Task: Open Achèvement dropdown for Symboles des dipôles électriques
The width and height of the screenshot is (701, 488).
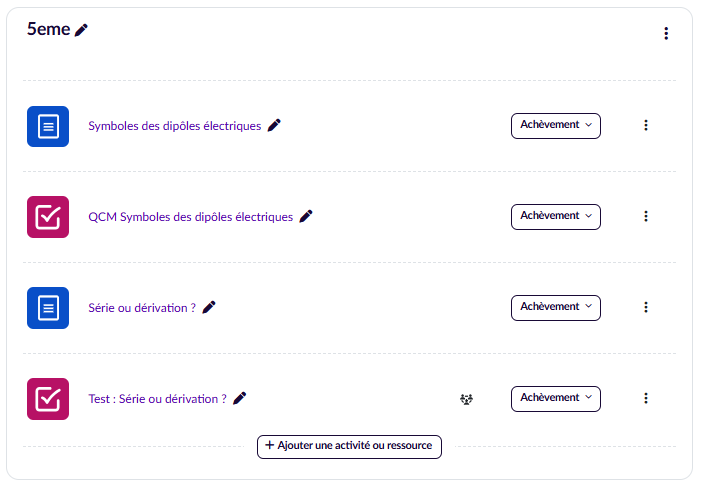Action: click(x=555, y=125)
